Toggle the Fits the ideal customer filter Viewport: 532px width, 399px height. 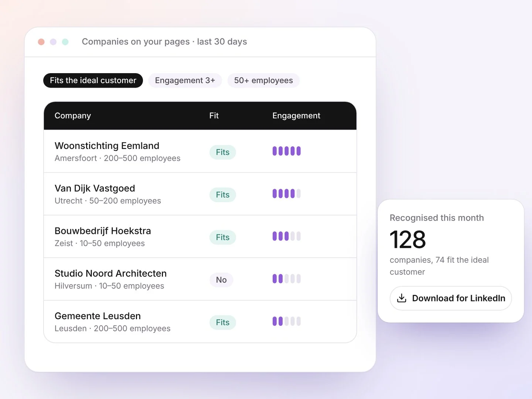[93, 81]
